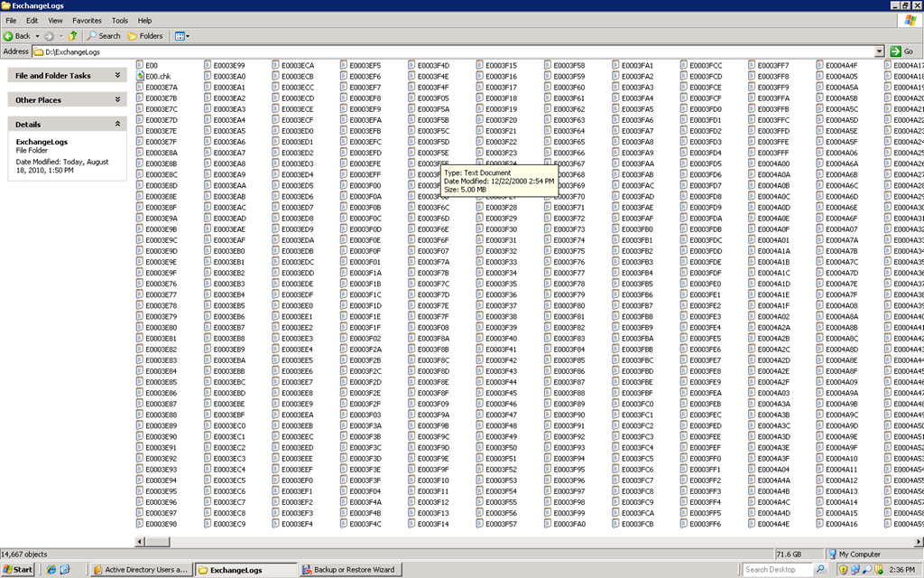Open the Favorites menu

click(x=87, y=20)
